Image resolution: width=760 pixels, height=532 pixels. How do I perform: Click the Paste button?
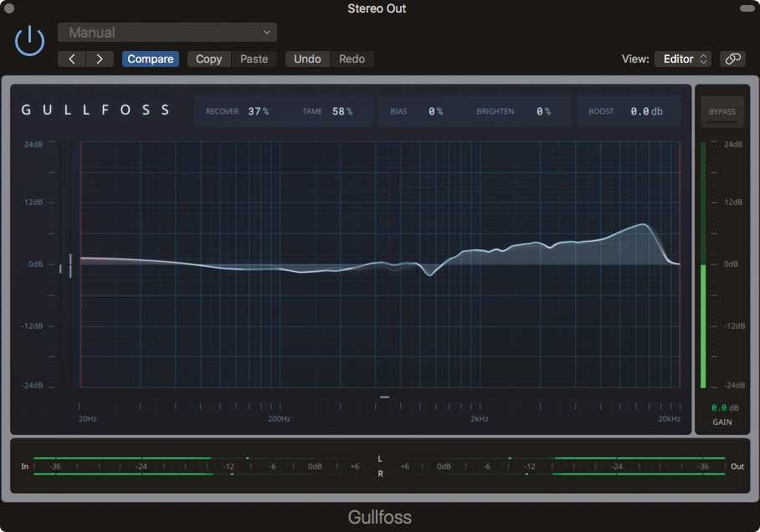click(254, 59)
